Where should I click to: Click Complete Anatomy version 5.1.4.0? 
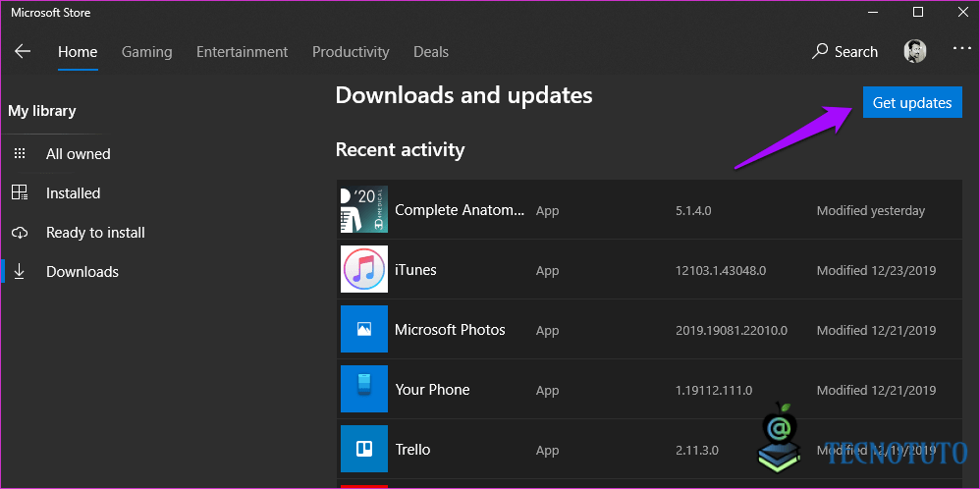(693, 211)
